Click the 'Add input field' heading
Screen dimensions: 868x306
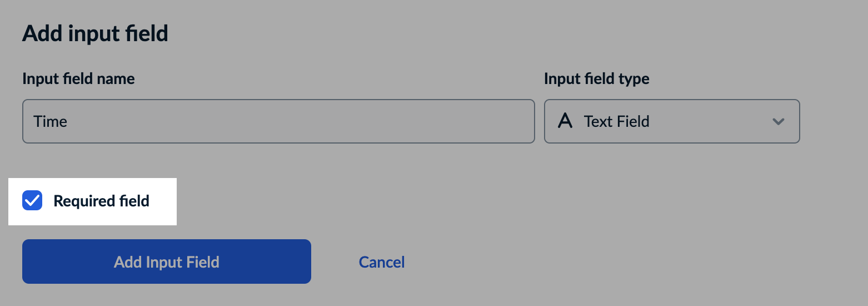coord(95,34)
